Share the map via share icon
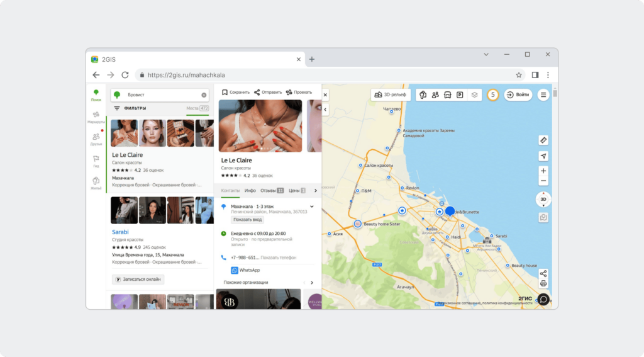Image resolution: width=644 pixels, height=357 pixels. coord(543,273)
